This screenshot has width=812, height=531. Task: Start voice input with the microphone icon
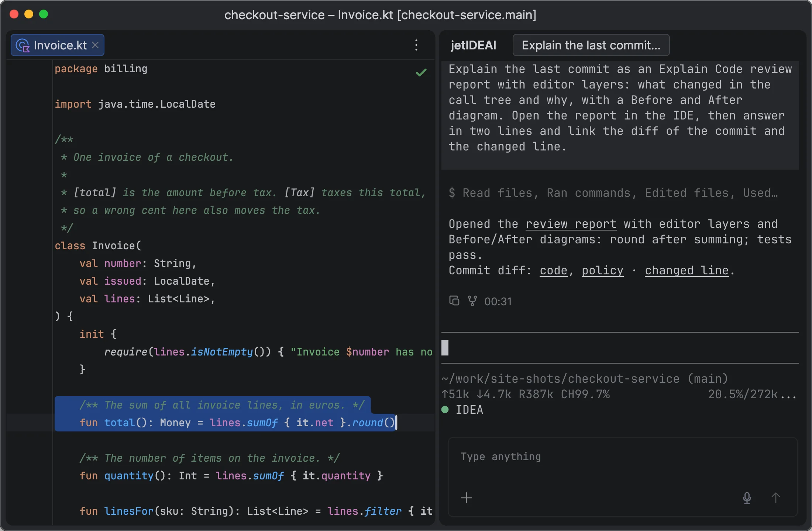click(747, 498)
